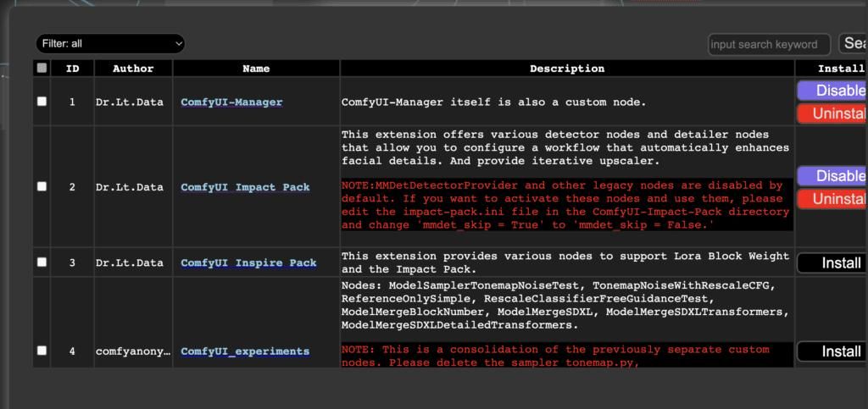The width and height of the screenshot is (868, 409).
Task: Toggle the select-all checkbox in the table header
Action: point(42,69)
